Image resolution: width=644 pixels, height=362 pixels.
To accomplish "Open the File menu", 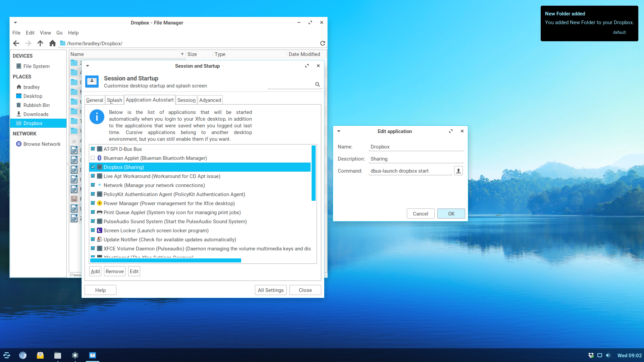I will click(x=16, y=33).
